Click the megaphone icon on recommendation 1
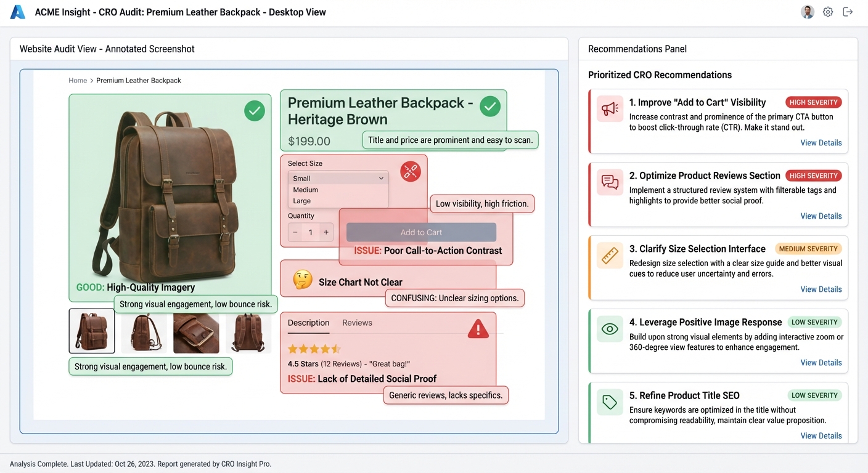Screen dimensions: 868x473 [610, 109]
